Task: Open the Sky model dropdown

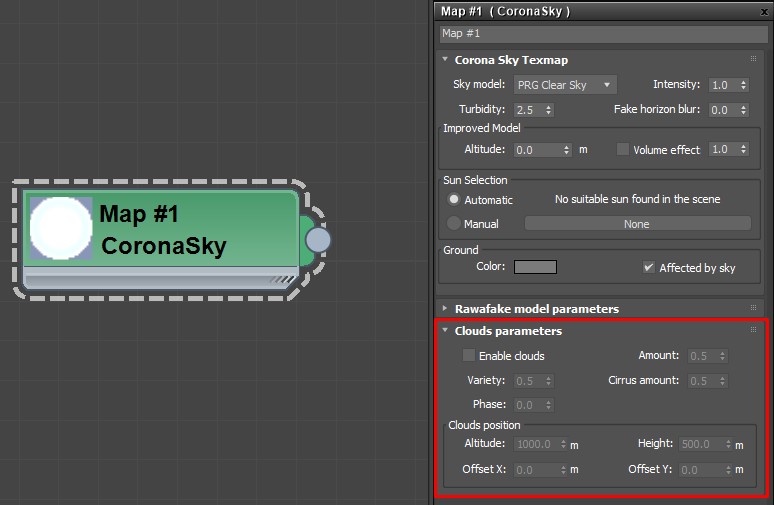Action: (565, 85)
